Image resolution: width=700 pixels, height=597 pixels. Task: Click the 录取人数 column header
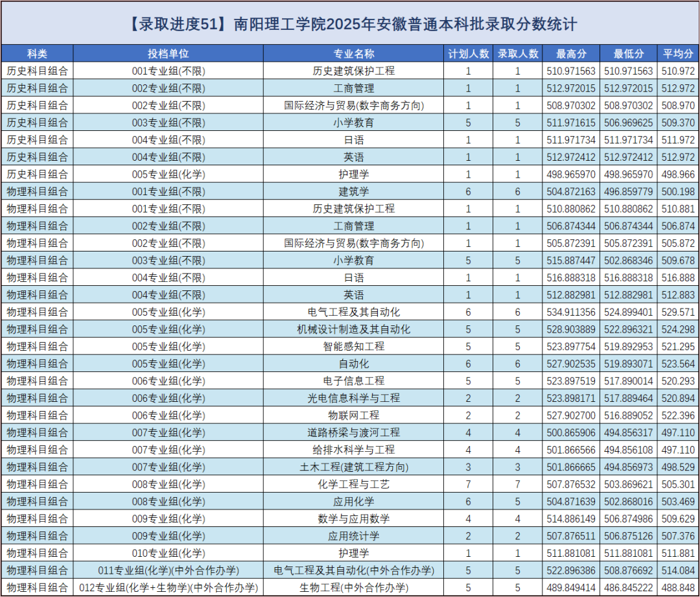tap(518, 54)
